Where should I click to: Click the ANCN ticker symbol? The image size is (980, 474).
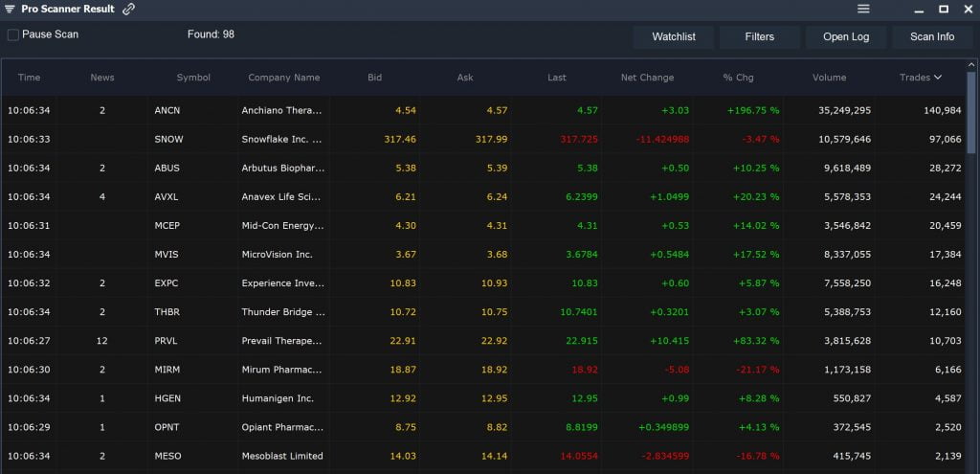(167, 110)
